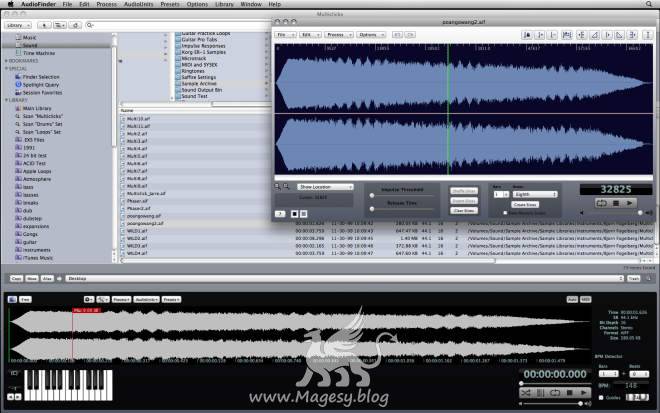Click the gray square icon beside black one
Screen dimensions: 660x413
tap(304, 214)
